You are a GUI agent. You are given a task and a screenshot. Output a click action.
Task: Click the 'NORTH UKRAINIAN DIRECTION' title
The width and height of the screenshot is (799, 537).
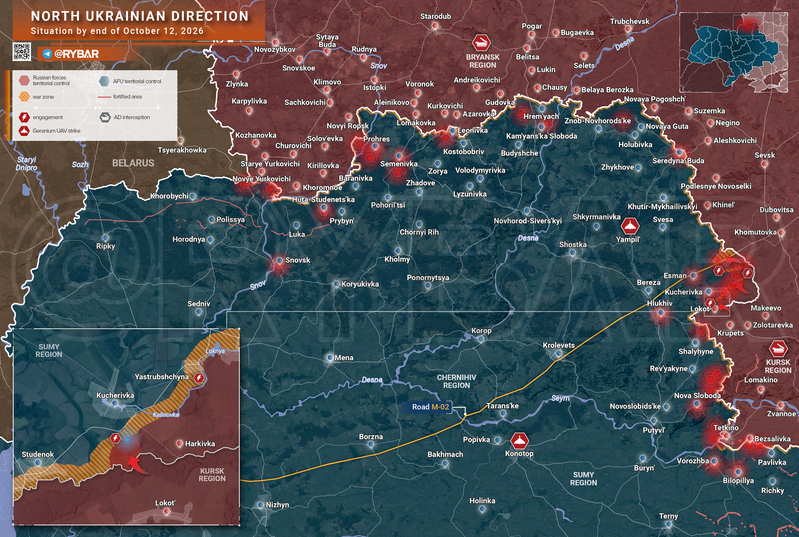(140, 16)
